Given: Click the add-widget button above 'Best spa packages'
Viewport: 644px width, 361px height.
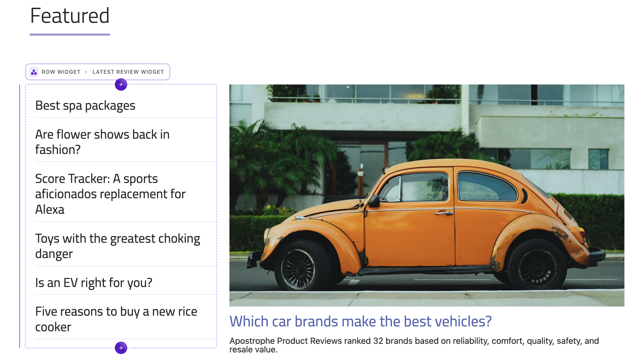Looking at the screenshot, I should point(121,84).
